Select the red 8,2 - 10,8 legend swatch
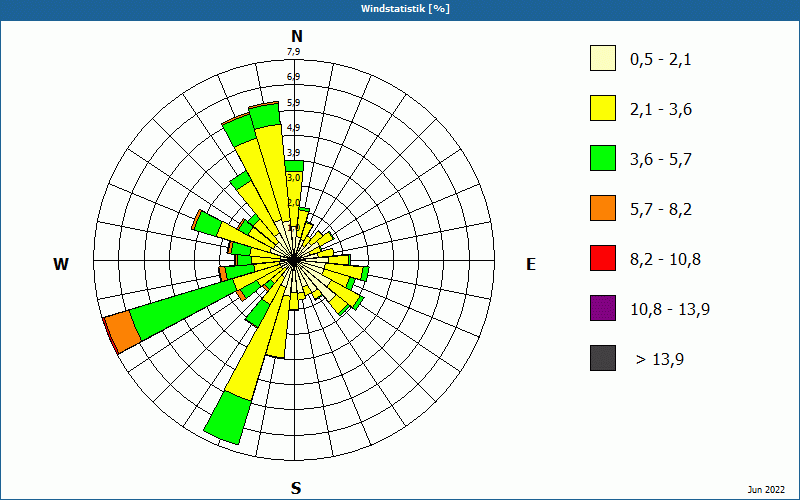This screenshot has width=800, height=500. [x=603, y=258]
